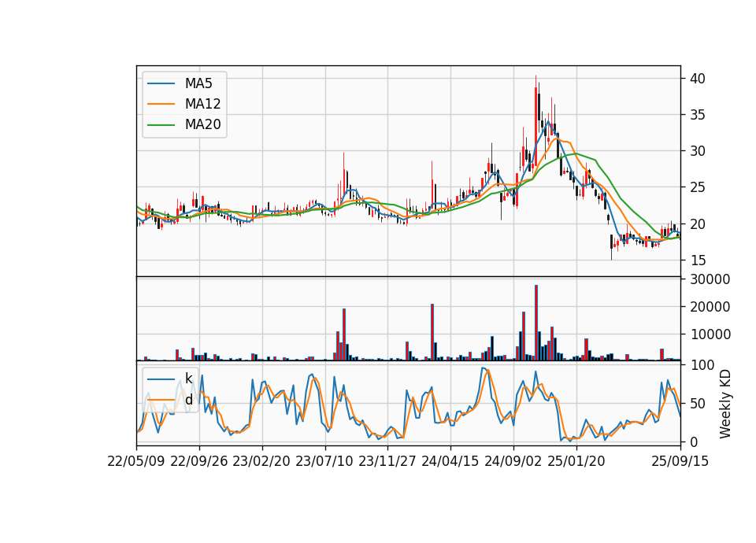Viewport: 756px width, 543px height.
Task: Click the tallest volume bar near 28000
Action: click(536, 323)
